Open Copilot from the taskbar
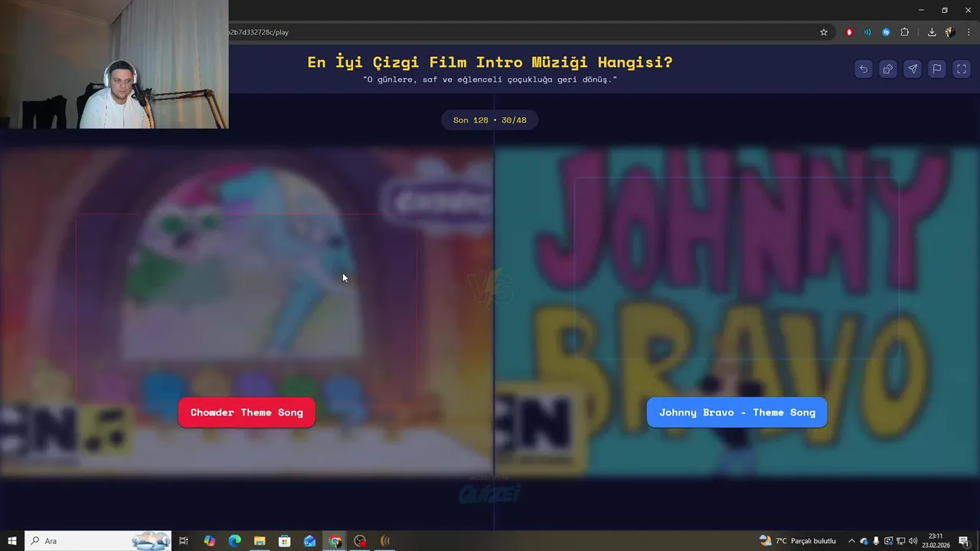Image resolution: width=980 pixels, height=551 pixels. click(209, 541)
